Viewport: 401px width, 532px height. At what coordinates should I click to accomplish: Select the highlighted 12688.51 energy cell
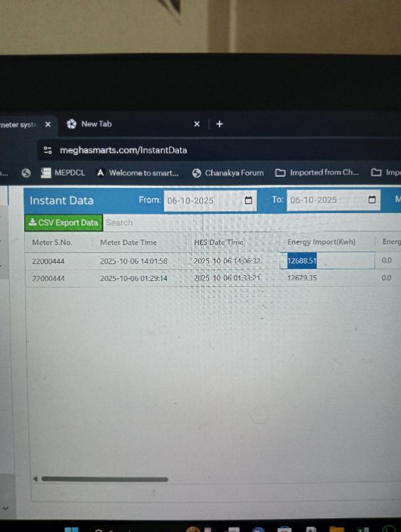pos(327,261)
